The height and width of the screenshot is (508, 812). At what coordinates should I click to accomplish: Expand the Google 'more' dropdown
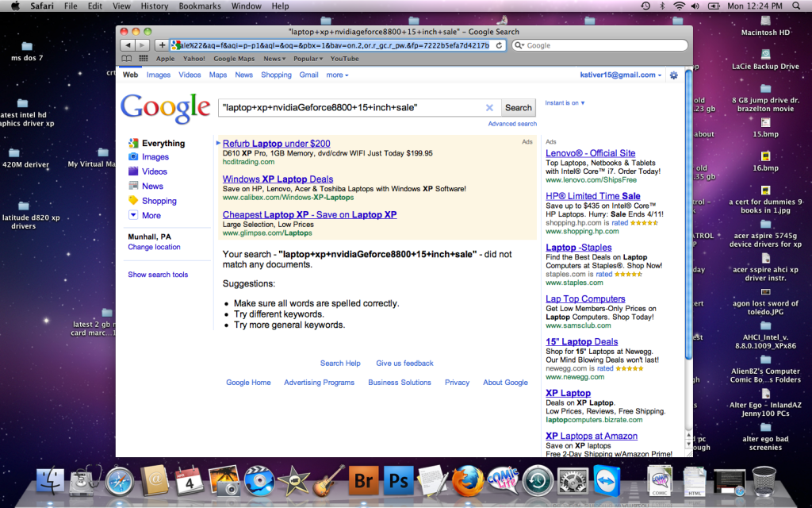pyautogui.click(x=337, y=75)
